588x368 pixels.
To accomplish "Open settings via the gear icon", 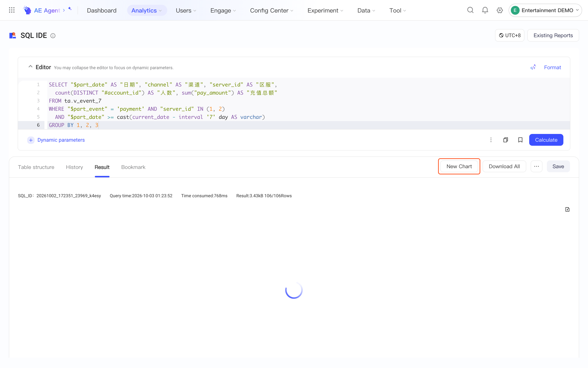I will pyautogui.click(x=500, y=10).
